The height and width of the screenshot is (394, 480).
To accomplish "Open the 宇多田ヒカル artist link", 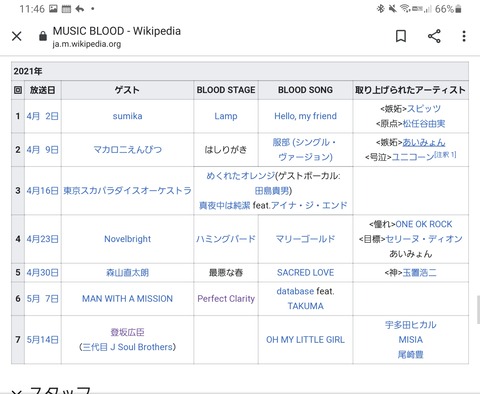I will 411,325.
